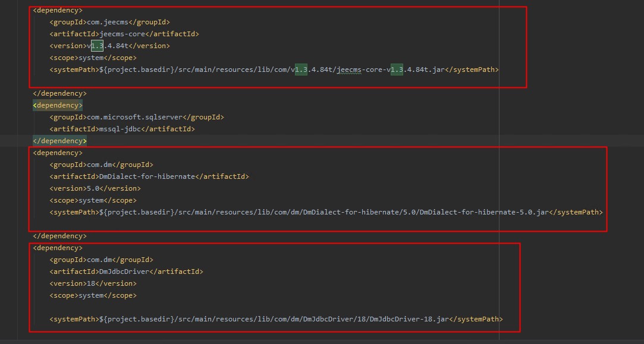644x344 pixels.
Task: Click the closing dependency tag after jeecms-core
Action: pos(59,93)
